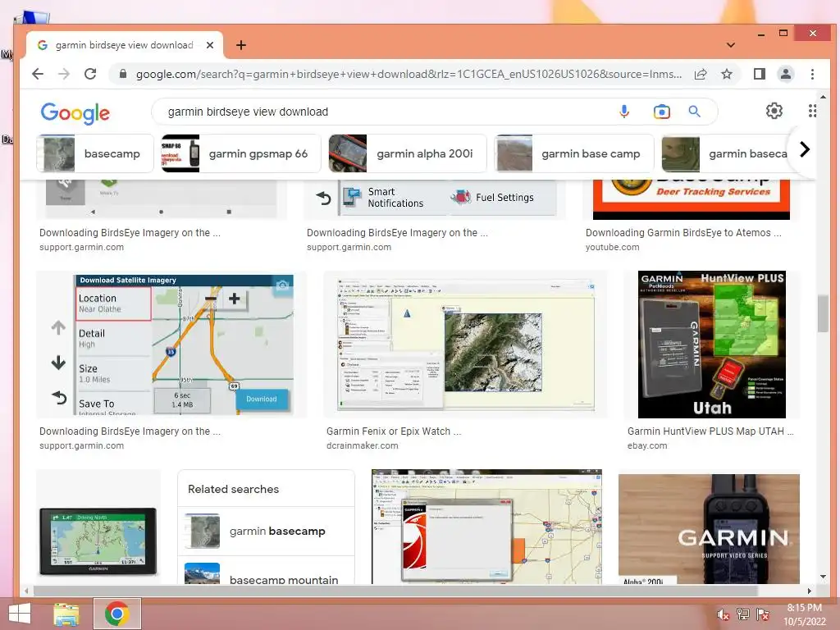View site security lock icon

(123, 74)
